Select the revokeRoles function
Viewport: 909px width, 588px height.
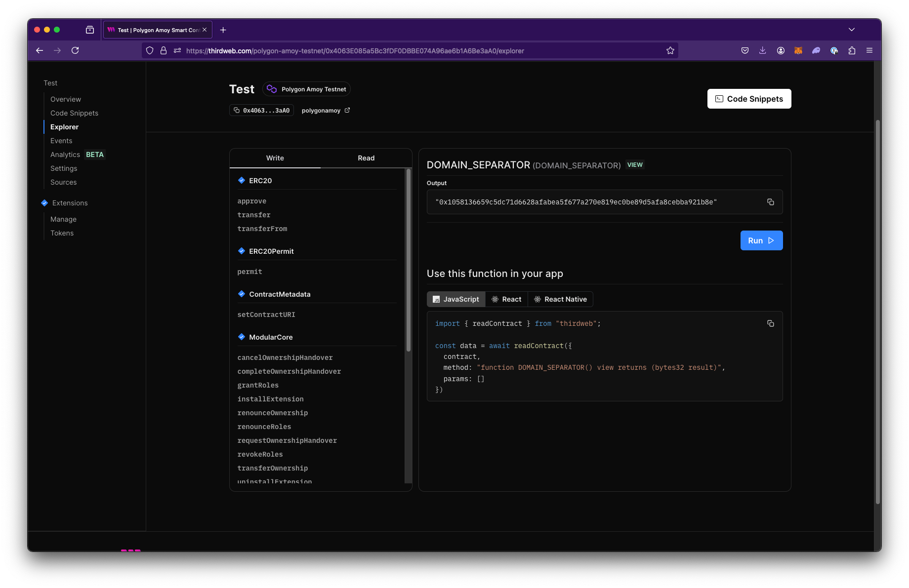tap(260, 454)
